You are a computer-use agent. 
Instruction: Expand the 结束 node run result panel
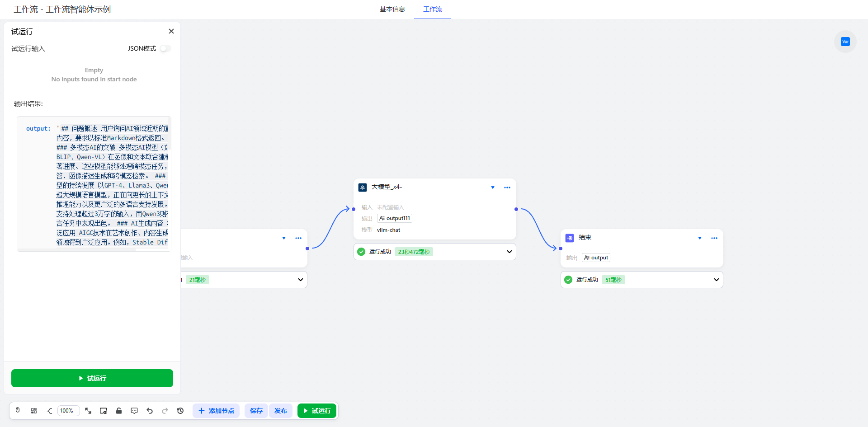coord(716,280)
